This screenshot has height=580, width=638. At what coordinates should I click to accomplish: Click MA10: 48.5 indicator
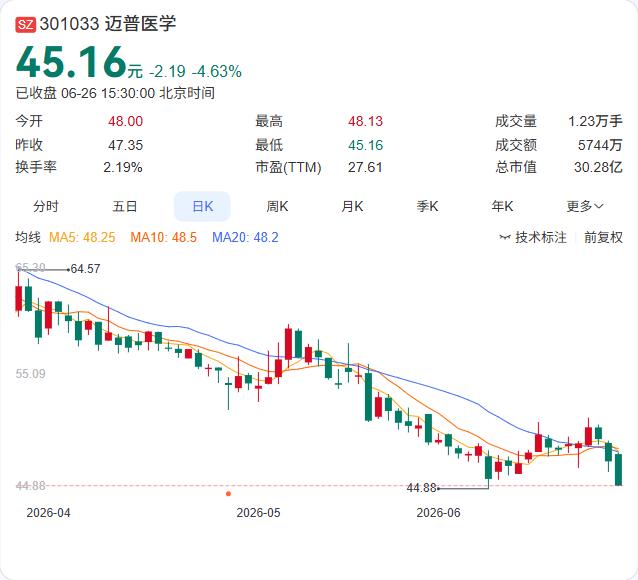pyautogui.click(x=164, y=237)
